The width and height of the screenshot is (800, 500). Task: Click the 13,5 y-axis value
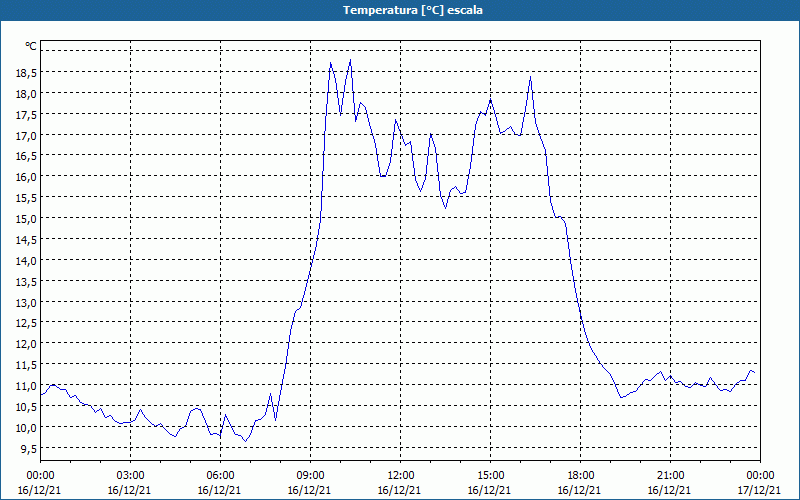[27, 282]
